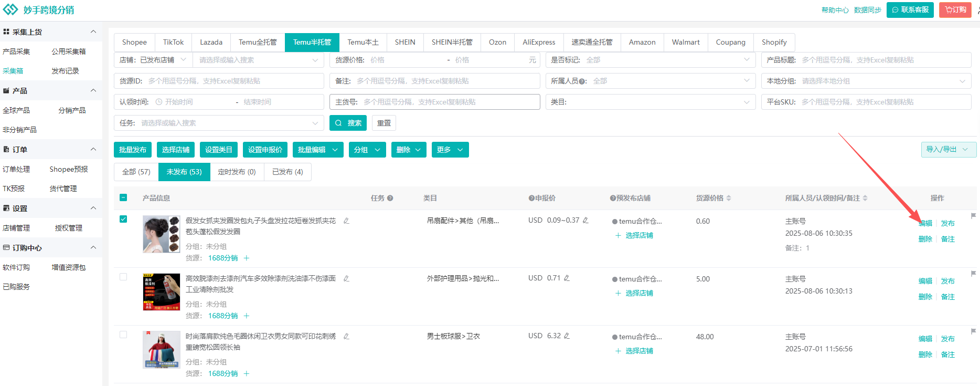Open the 批量编辑 dropdown menu
Image resolution: width=980 pixels, height=386 pixels.
pos(318,150)
